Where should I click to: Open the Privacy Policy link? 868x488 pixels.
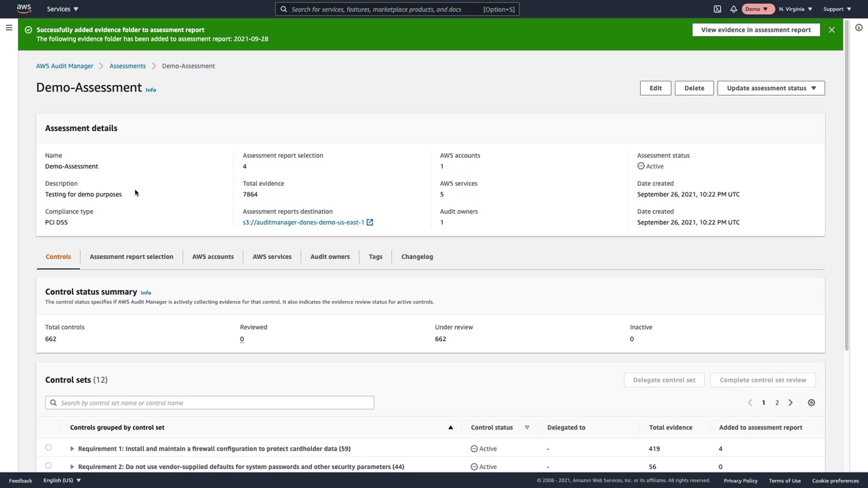coord(741,481)
